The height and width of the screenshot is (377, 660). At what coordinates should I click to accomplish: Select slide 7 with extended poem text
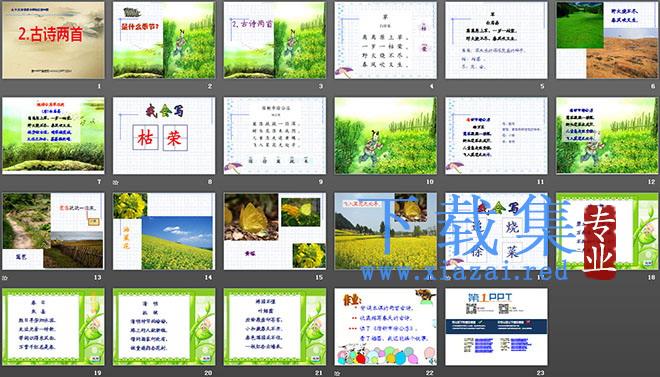pyautogui.click(x=53, y=135)
